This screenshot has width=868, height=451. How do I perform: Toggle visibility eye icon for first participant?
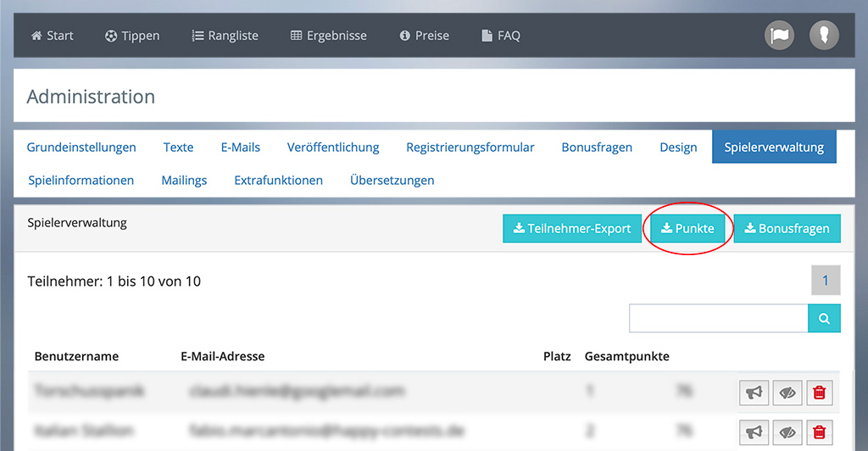(787, 393)
